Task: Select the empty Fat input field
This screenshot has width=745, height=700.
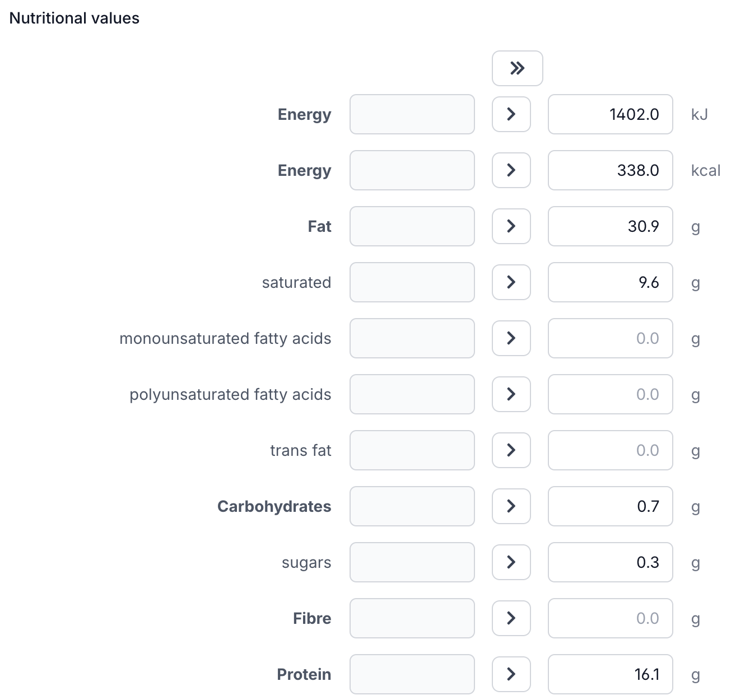Action: pyautogui.click(x=412, y=226)
